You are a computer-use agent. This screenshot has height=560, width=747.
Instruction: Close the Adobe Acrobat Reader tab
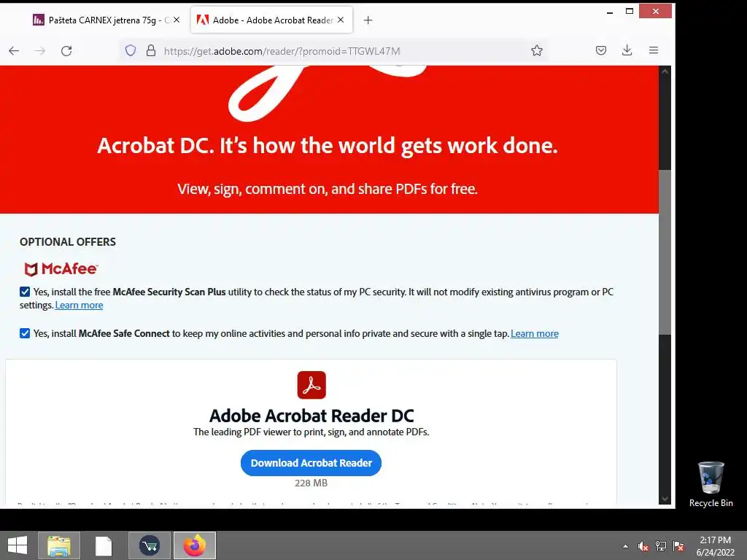point(341,20)
